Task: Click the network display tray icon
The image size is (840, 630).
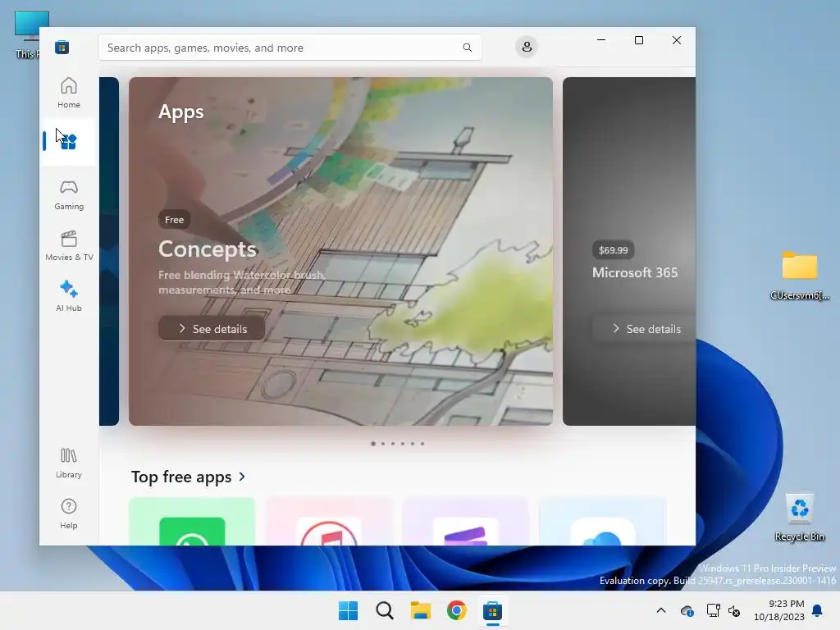Action: pyautogui.click(x=713, y=610)
